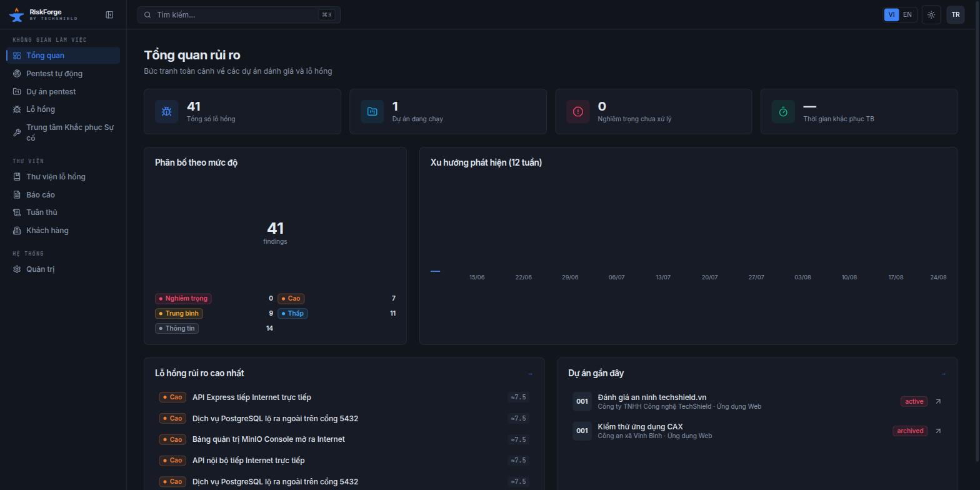Click the ⌘K shortcut badge
Image resolution: width=980 pixels, height=490 pixels.
pos(327,15)
